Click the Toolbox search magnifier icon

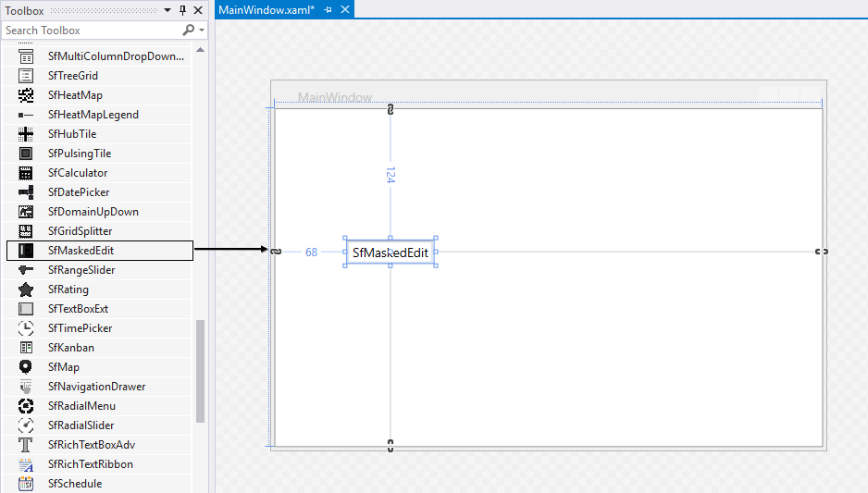coord(188,30)
